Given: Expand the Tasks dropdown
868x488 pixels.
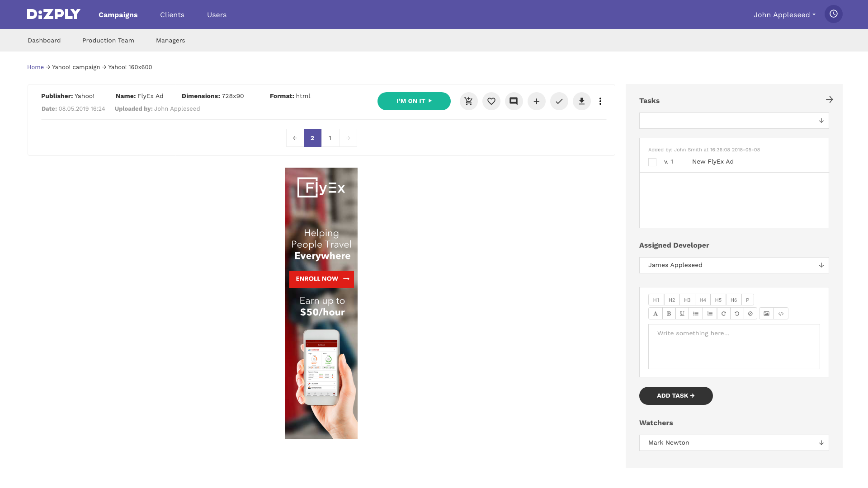Looking at the screenshot, I should click(x=734, y=121).
